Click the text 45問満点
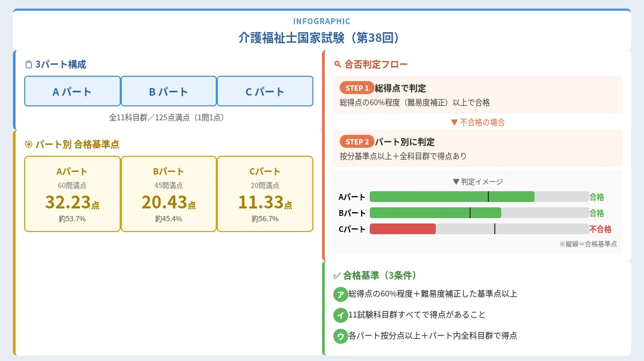This screenshot has height=361, width=644. (x=169, y=185)
